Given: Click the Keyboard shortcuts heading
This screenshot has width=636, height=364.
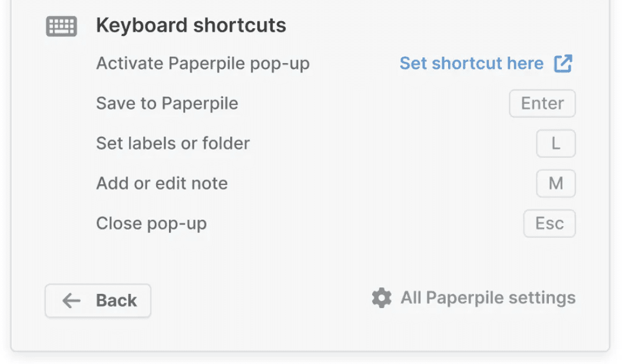Looking at the screenshot, I should click(191, 26).
